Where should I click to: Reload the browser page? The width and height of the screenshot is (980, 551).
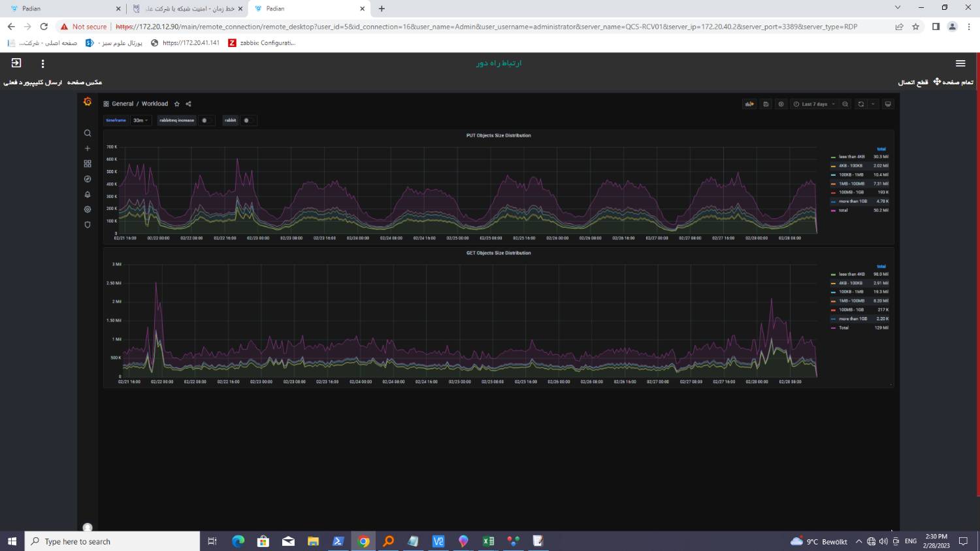point(44,27)
